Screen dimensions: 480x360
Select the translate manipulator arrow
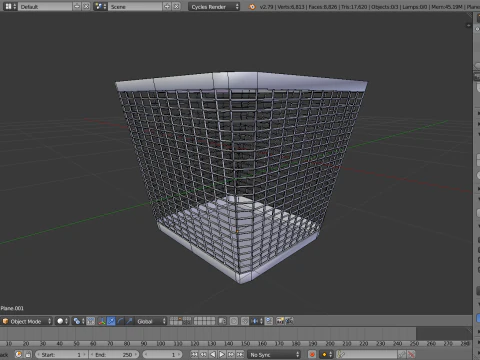coord(111,321)
